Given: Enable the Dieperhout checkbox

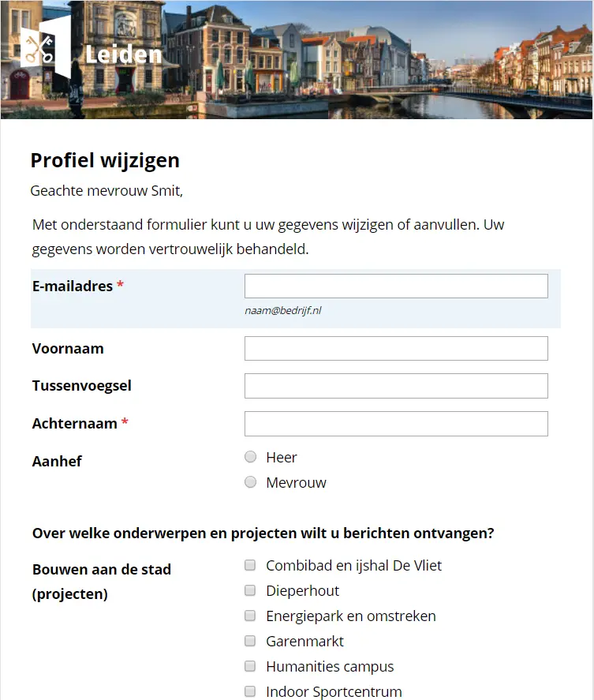Looking at the screenshot, I should click(x=251, y=590).
